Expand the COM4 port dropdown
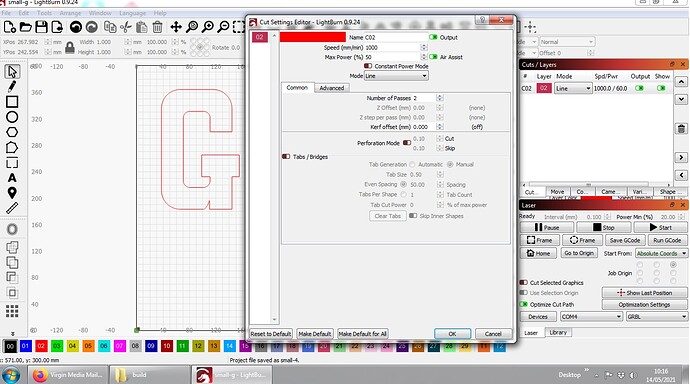This screenshot has height=384, width=690. tap(591, 316)
